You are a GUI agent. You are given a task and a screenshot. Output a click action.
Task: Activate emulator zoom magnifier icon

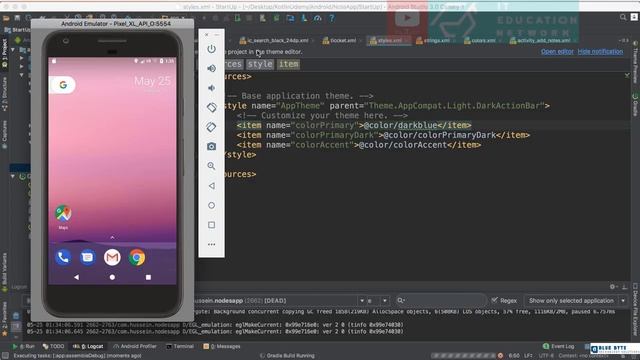click(211, 166)
